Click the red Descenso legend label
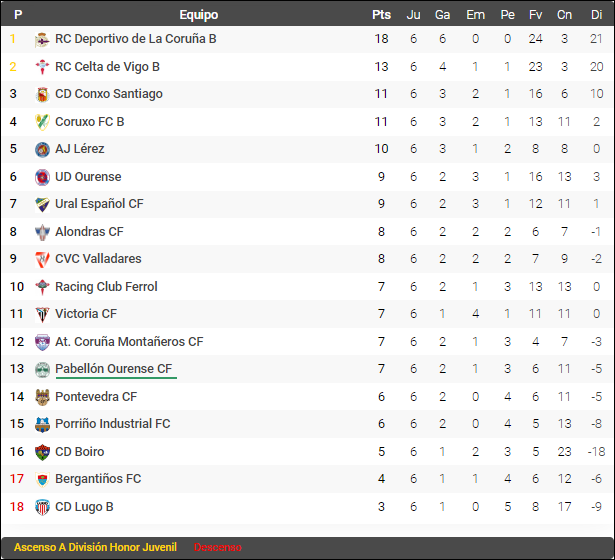 [x=217, y=548]
